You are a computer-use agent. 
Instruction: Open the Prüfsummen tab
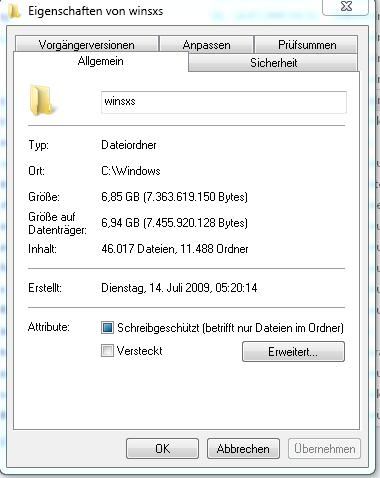pyautogui.click(x=306, y=44)
